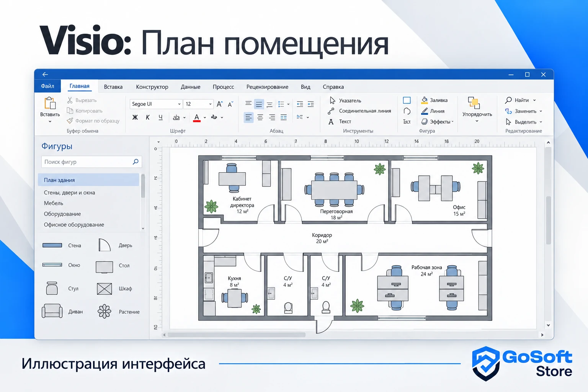Open the font color dropdown arrow

click(x=205, y=118)
